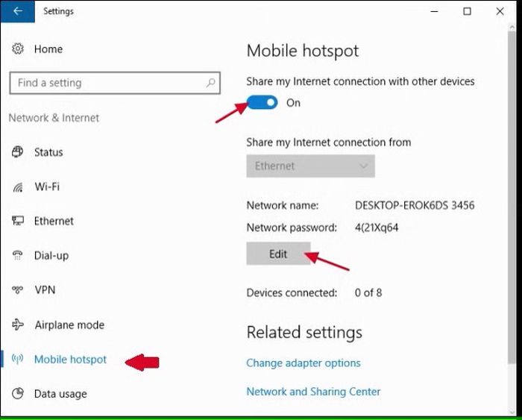
Task: Switch to Dial-up settings
Action: [51, 255]
